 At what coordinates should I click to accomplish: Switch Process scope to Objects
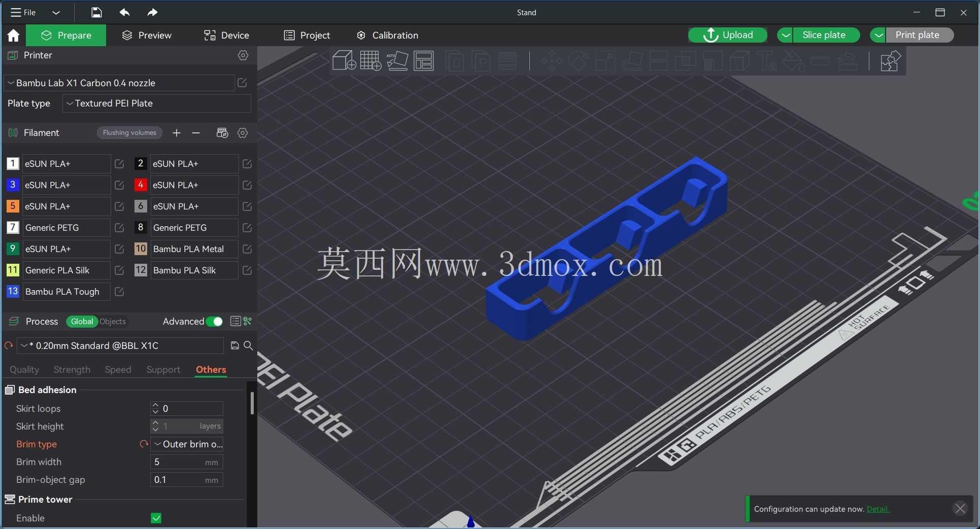click(x=113, y=322)
